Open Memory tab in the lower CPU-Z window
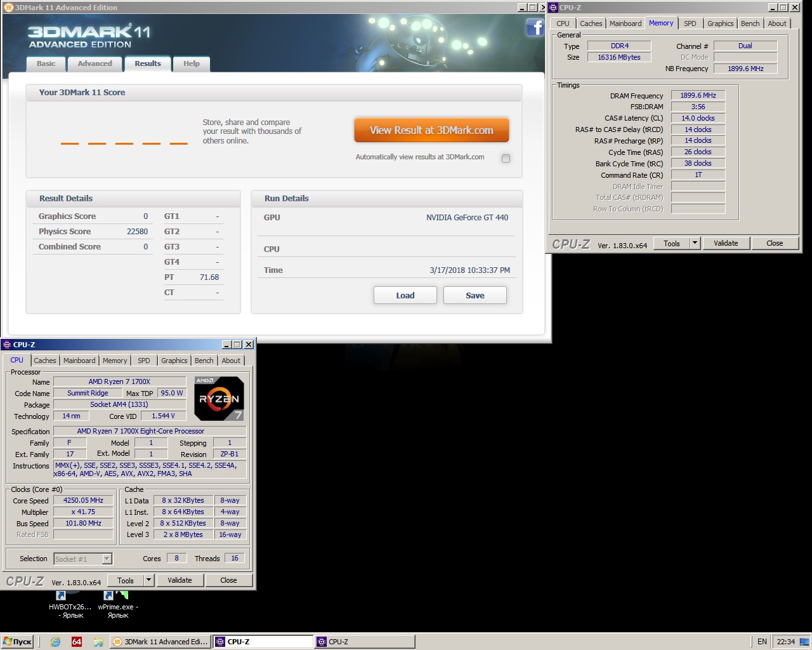This screenshot has width=812, height=650. (x=115, y=361)
